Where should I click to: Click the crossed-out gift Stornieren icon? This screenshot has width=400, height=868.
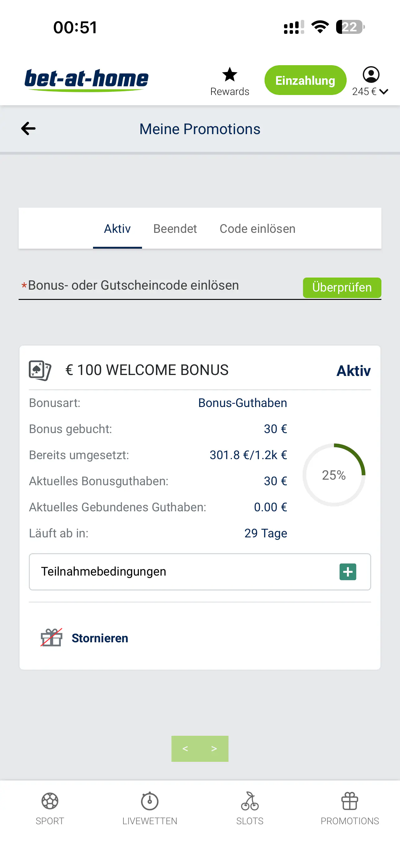51,638
